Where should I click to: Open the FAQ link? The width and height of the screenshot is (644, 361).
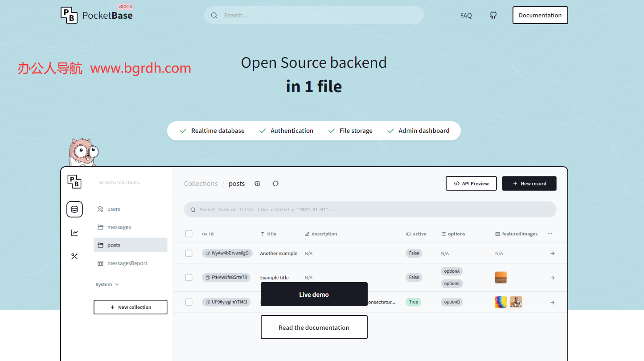pos(466,16)
